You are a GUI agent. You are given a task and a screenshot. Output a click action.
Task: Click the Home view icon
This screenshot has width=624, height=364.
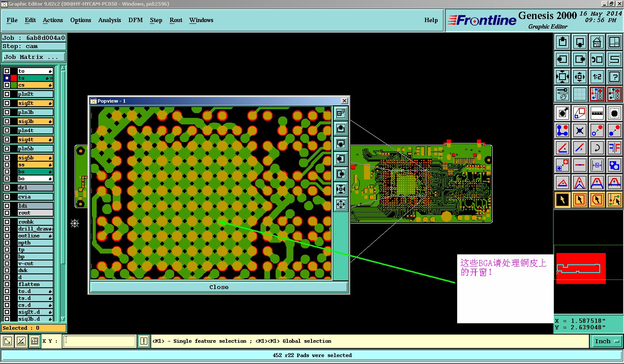pyautogui.click(x=597, y=42)
